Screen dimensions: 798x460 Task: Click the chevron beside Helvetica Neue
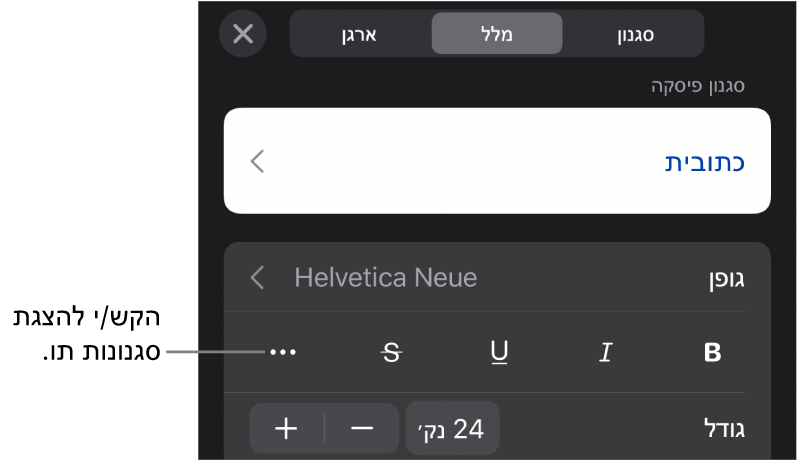(x=258, y=277)
